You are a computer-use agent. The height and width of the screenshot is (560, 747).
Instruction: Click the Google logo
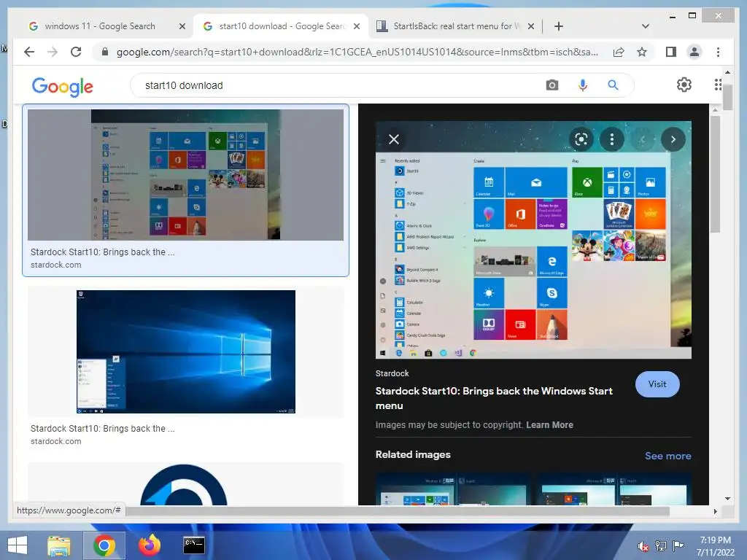pyautogui.click(x=63, y=86)
